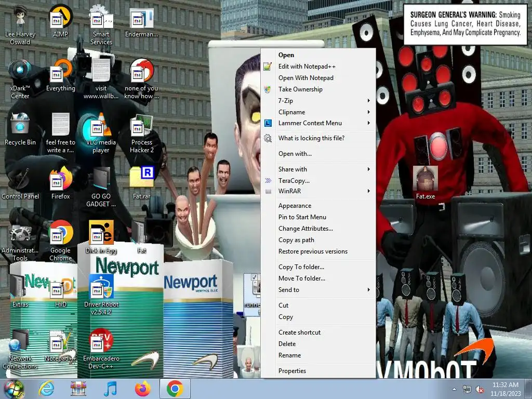Click the muted volume tray icon

(x=480, y=390)
